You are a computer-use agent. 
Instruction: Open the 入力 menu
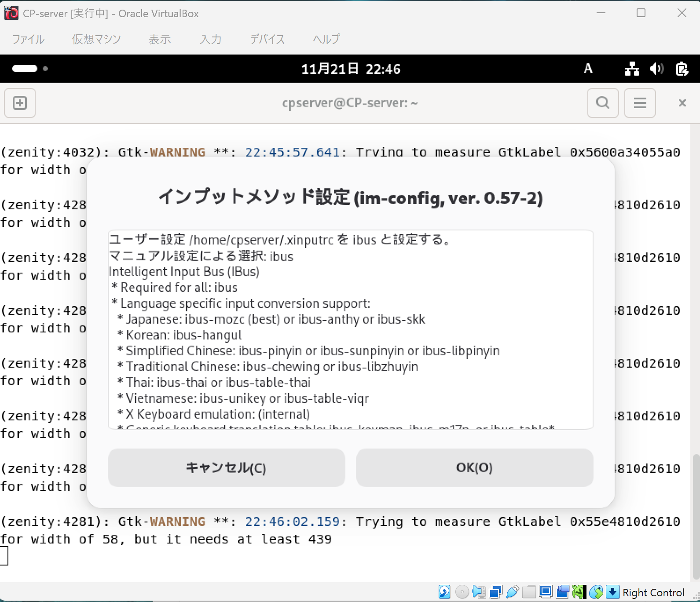tap(211, 39)
